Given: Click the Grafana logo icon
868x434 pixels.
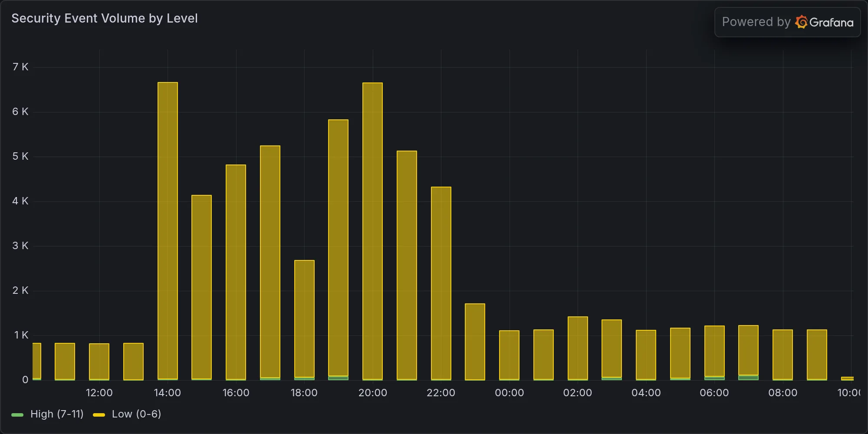Looking at the screenshot, I should [x=801, y=22].
